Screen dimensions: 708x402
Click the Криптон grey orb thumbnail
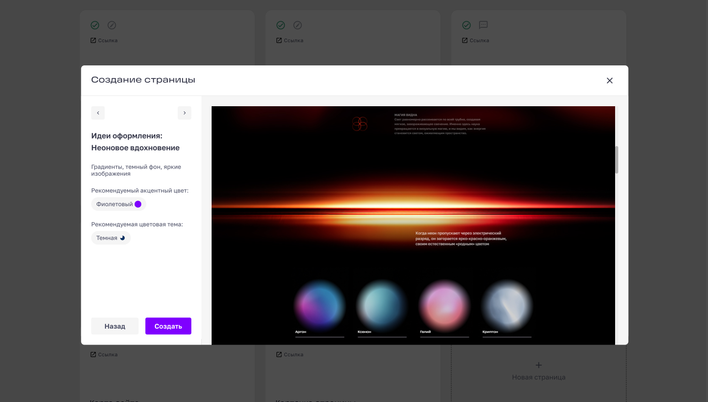point(507,306)
